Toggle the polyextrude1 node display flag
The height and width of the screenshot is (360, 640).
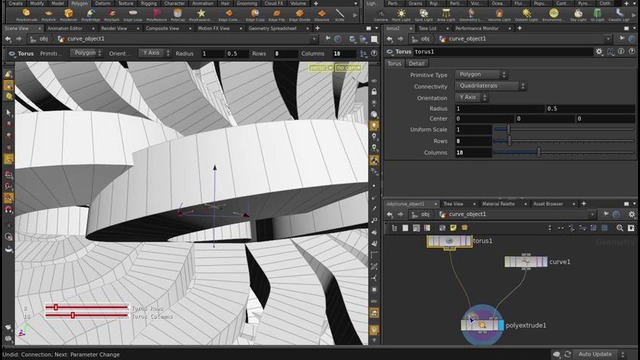501,325
